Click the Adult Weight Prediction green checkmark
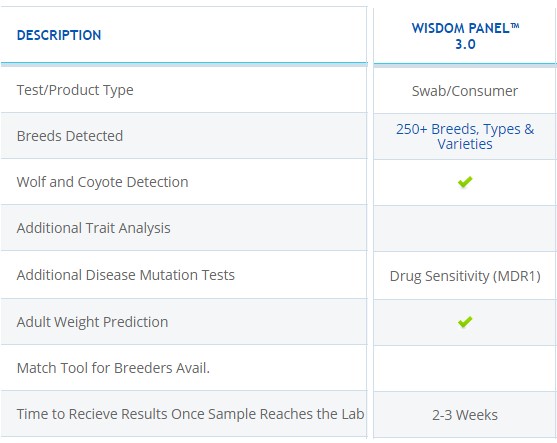This screenshot has height=443, width=557. [x=465, y=322]
